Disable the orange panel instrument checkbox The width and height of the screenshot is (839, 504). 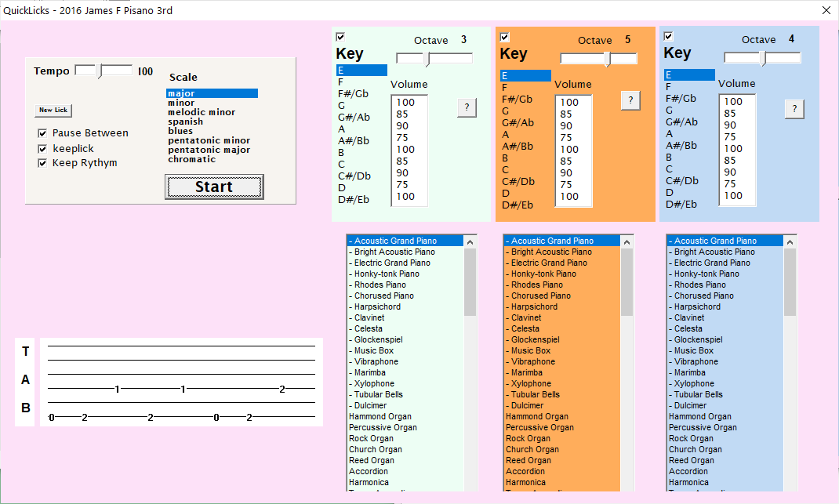(504, 37)
